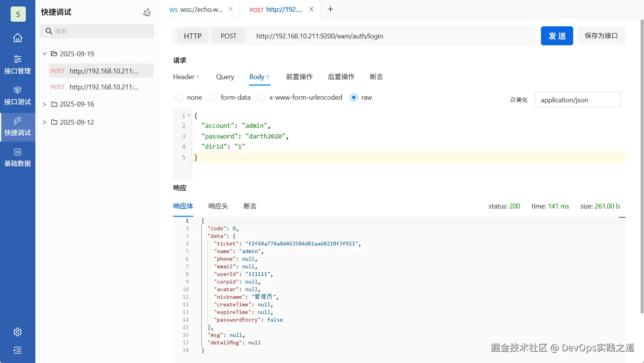Collapse sidebar using bottom menu icon
The width and height of the screenshot is (644, 363).
17,350
